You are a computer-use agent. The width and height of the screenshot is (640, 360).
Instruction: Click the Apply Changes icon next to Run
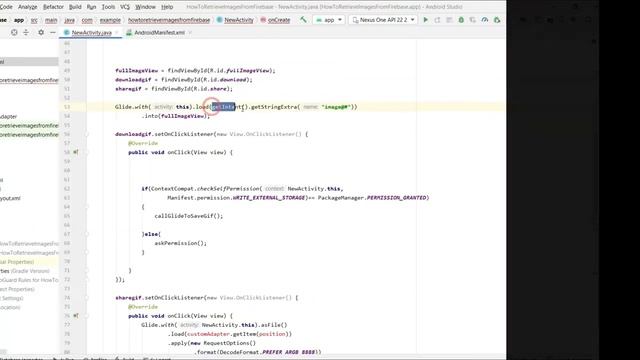pos(437,20)
